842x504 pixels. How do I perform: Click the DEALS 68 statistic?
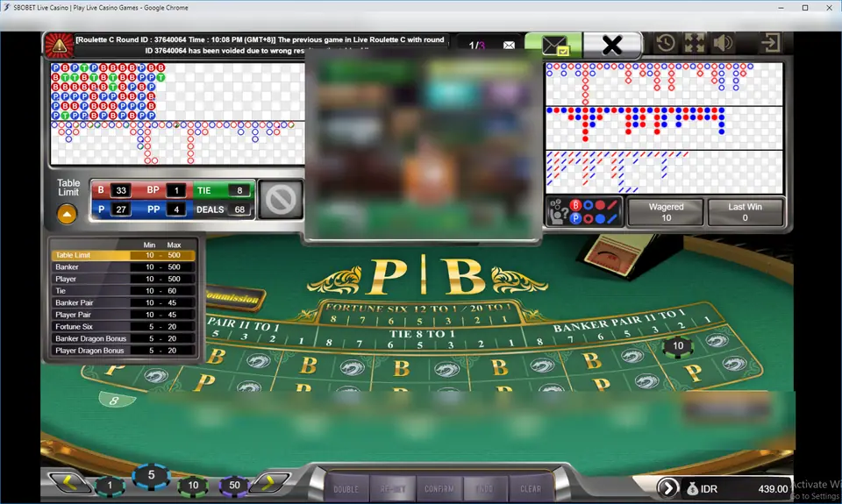223,209
